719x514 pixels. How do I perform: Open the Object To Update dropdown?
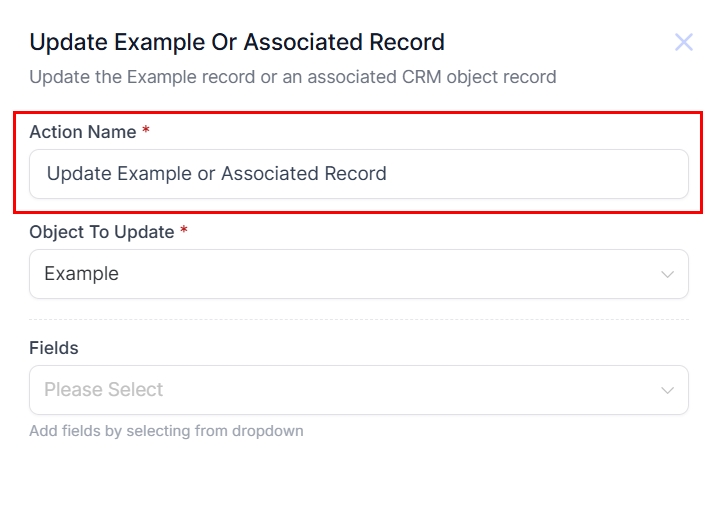pos(358,274)
